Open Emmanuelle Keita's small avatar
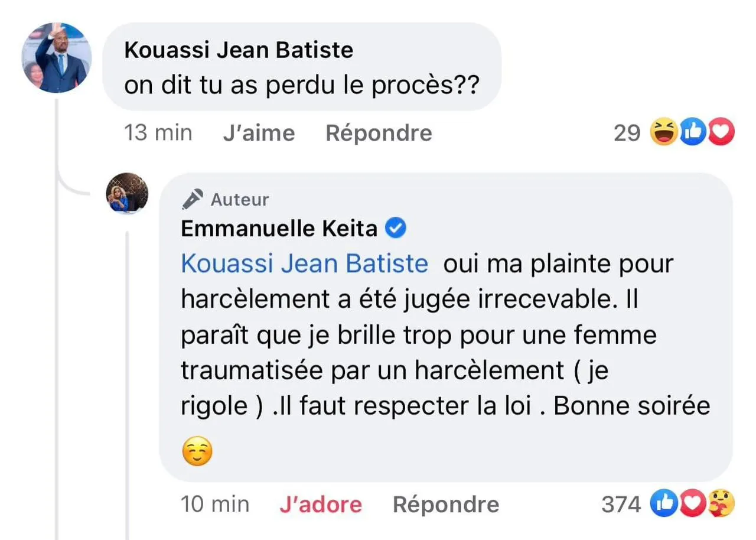 [x=126, y=193]
